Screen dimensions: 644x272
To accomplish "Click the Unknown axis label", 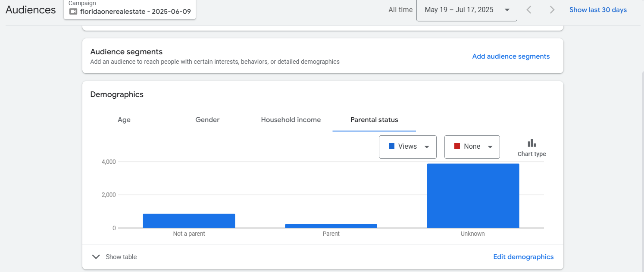I will 473,234.
